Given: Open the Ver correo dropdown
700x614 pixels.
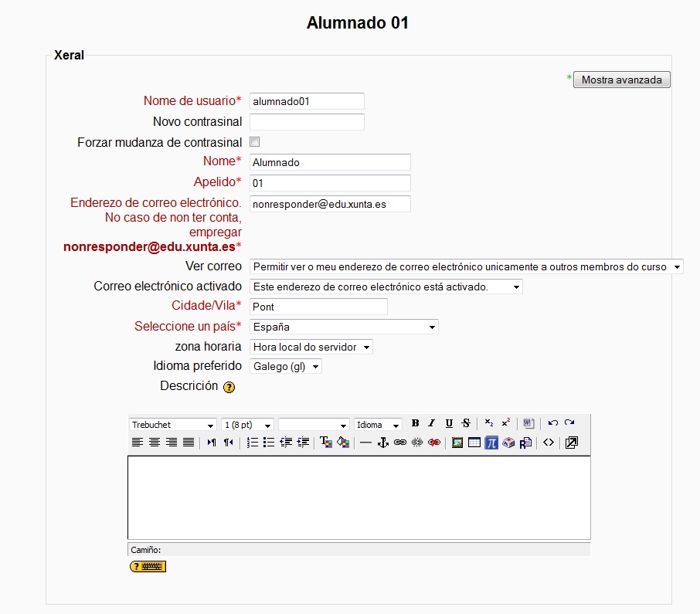Looking at the screenshot, I should tap(466, 266).
